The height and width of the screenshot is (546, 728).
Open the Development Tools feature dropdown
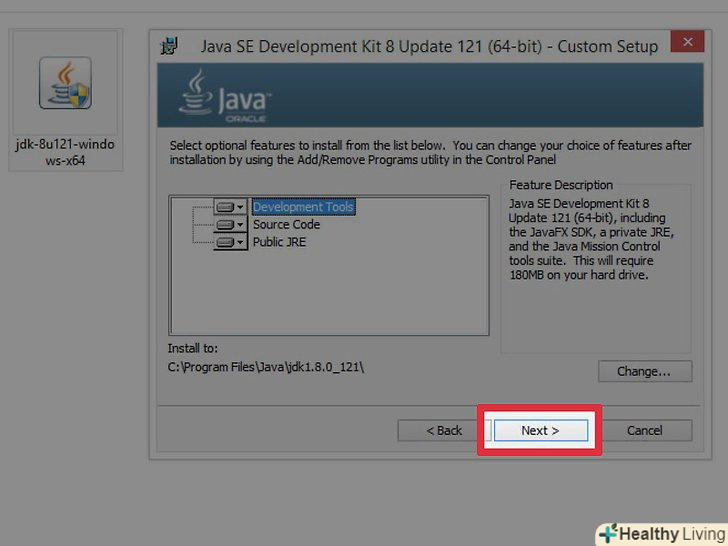231,207
